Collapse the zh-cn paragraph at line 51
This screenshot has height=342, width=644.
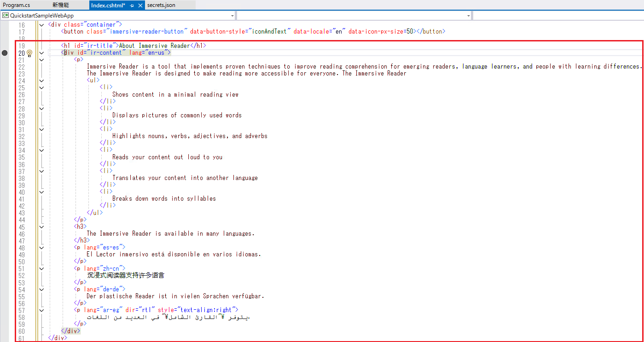pyautogui.click(x=42, y=268)
